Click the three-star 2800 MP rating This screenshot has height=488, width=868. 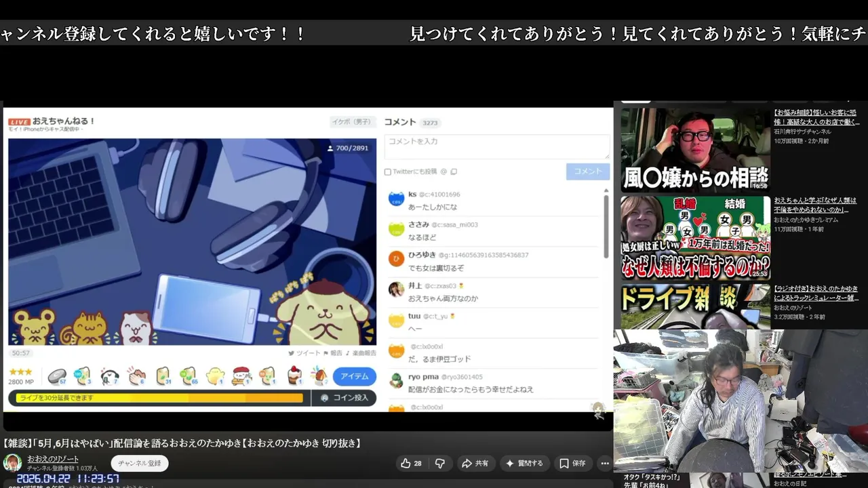(x=21, y=376)
